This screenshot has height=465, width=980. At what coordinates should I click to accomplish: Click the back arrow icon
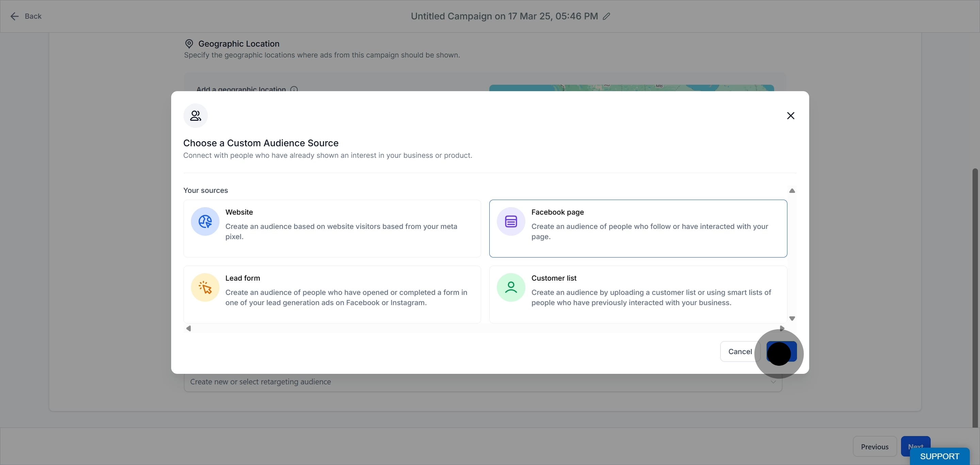tap(14, 16)
